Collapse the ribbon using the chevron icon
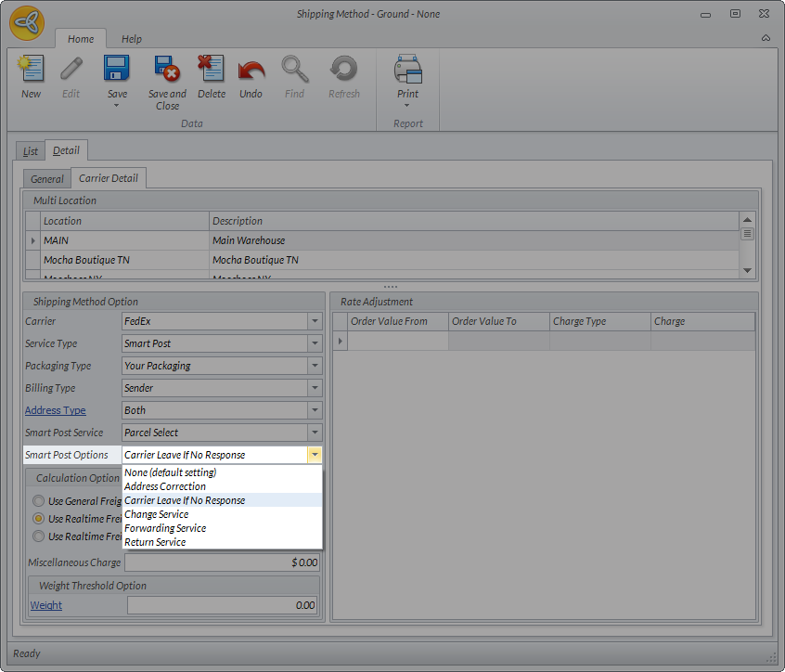 point(766,38)
